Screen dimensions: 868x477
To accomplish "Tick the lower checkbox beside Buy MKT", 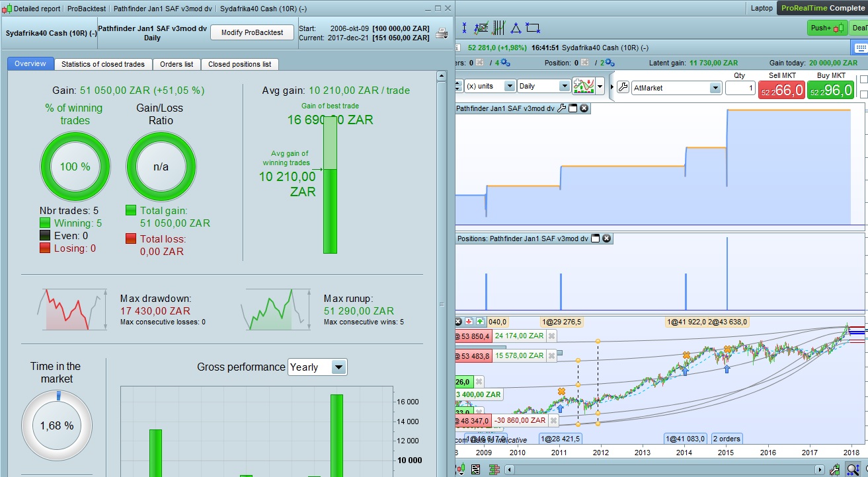I will coord(863,94).
